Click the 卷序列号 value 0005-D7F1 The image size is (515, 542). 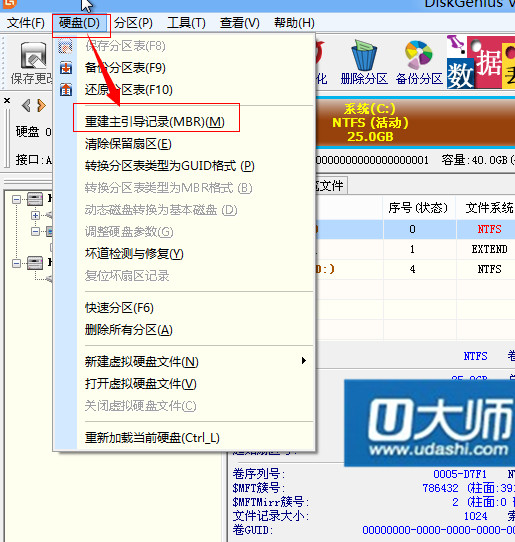460,474
